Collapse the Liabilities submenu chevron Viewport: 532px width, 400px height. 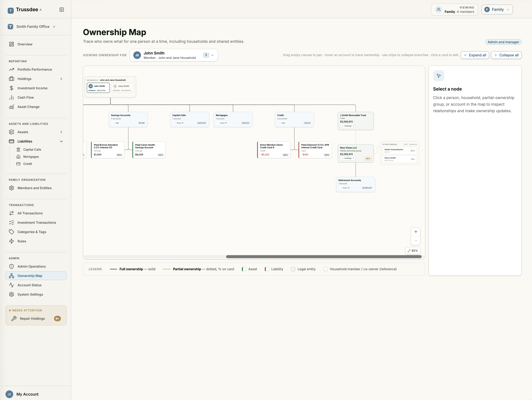61,141
